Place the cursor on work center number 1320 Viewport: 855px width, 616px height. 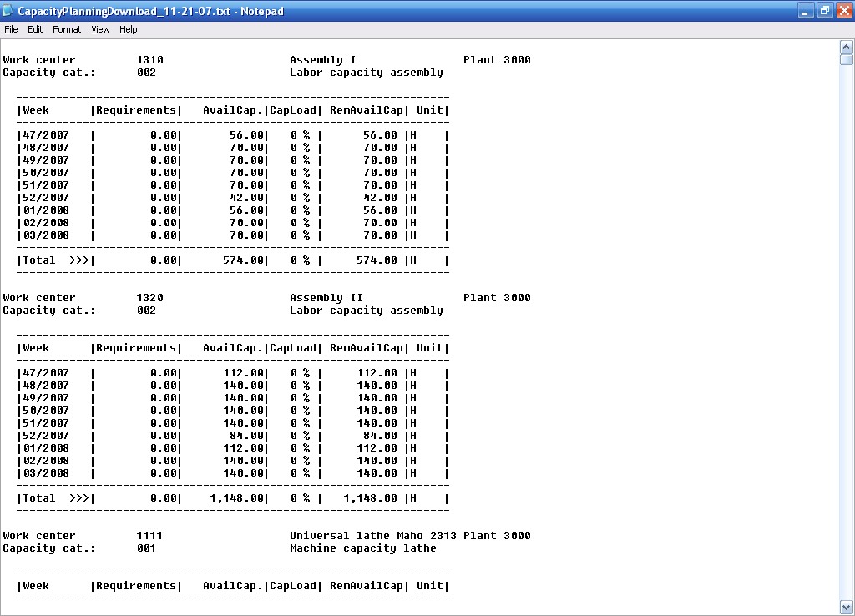coord(149,298)
